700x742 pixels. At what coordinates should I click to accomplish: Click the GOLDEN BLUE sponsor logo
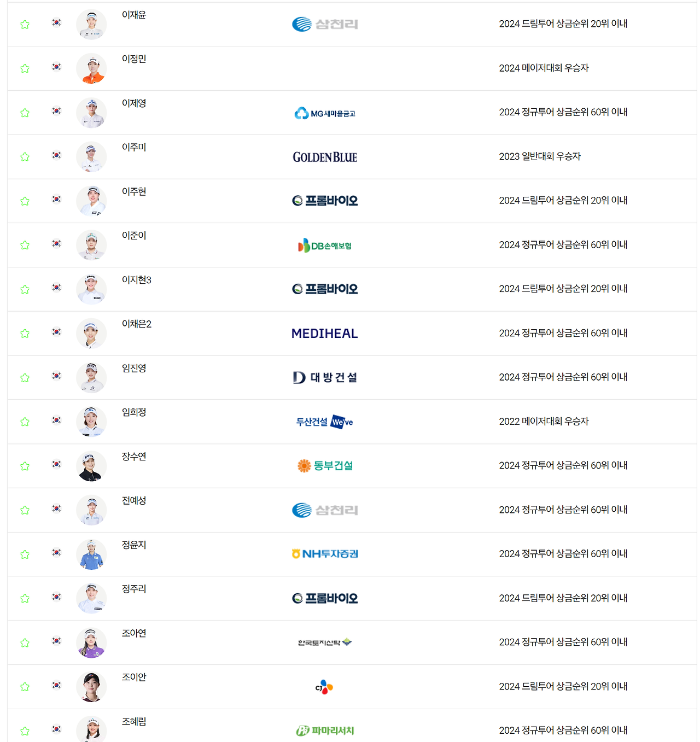click(x=325, y=157)
